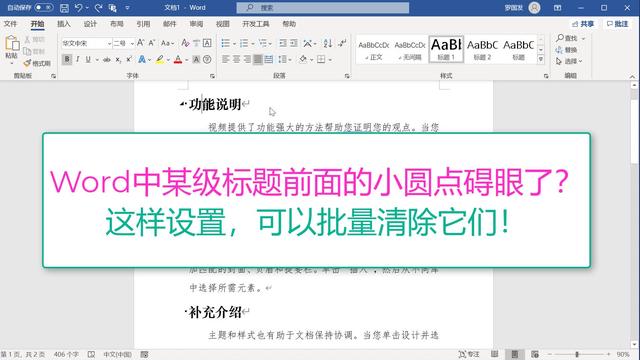Screen dimensions: 640x360
Task: Open the Change Case (Aa) dropdown
Action: (x=167, y=43)
